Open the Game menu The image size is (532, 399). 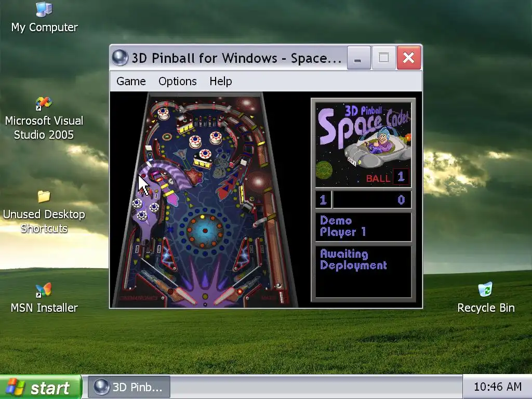tap(131, 82)
